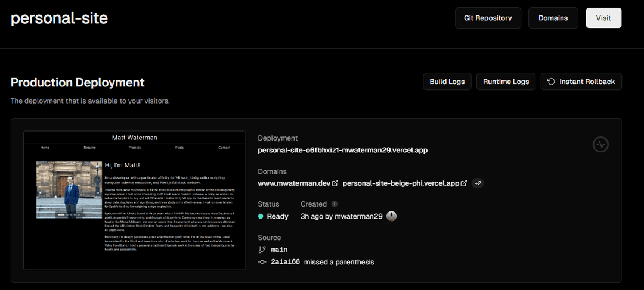The image size is (644, 290).
Task: Click the commit icon beside 2a1a166
Action: pyautogui.click(x=262, y=261)
